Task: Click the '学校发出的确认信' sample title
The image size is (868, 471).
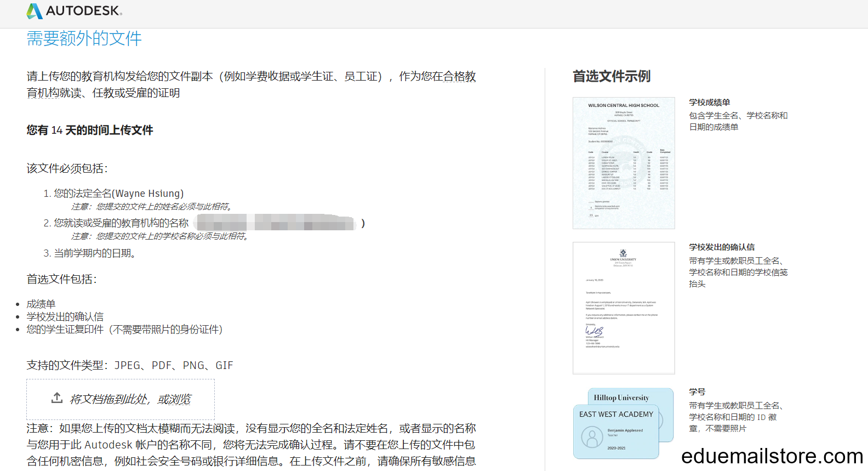Action: 722,247
